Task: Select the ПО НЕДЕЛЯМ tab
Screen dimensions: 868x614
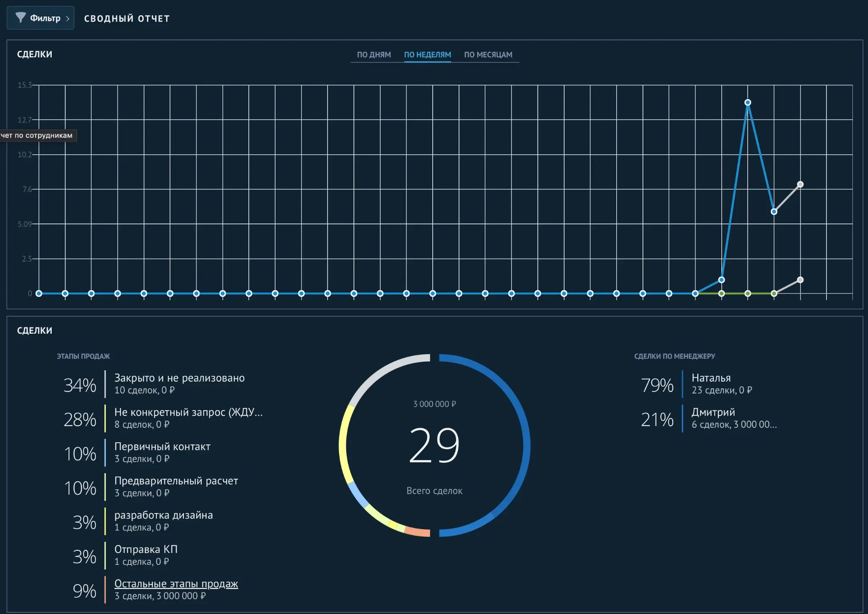Action: (427, 55)
